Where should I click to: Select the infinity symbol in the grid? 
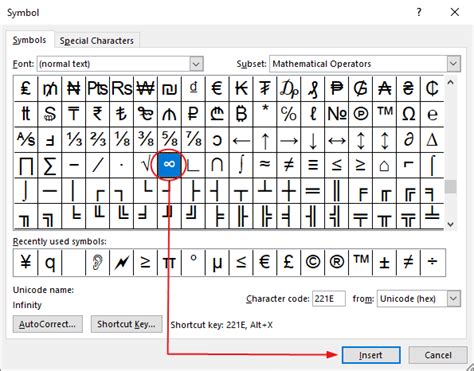pyautogui.click(x=169, y=165)
